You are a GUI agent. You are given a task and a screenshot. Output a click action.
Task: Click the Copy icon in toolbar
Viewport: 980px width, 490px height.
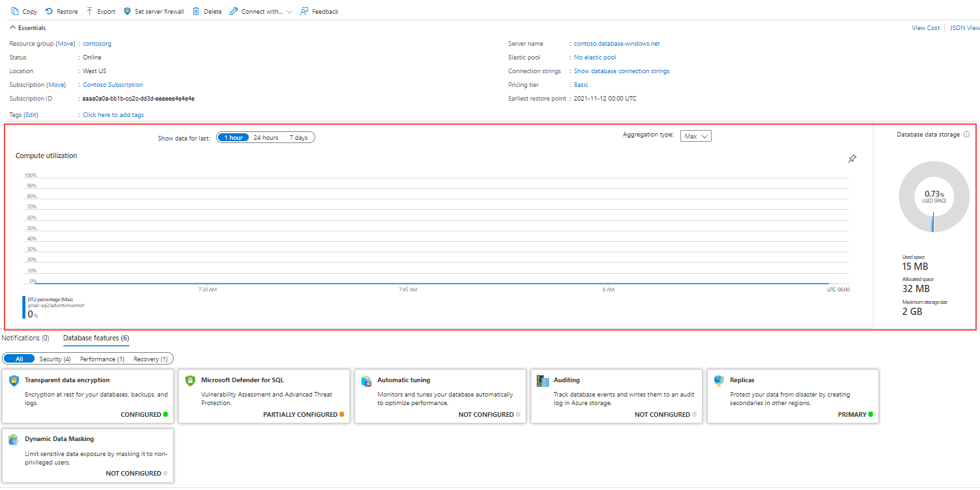tap(15, 11)
